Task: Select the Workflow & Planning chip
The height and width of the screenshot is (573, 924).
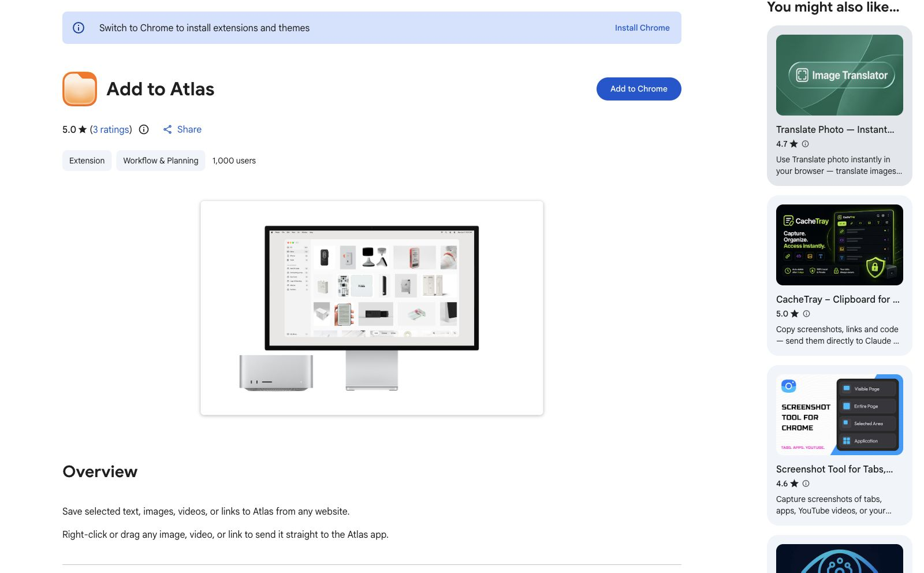Action: tap(161, 161)
